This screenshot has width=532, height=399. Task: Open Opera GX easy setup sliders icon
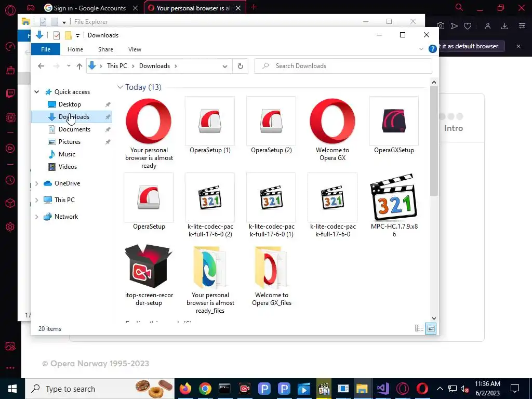pyautogui.click(x=522, y=26)
